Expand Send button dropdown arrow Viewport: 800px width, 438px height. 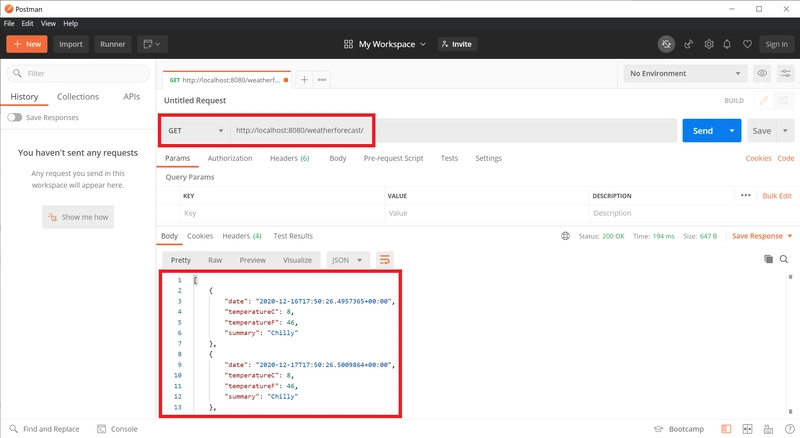click(x=732, y=131)
